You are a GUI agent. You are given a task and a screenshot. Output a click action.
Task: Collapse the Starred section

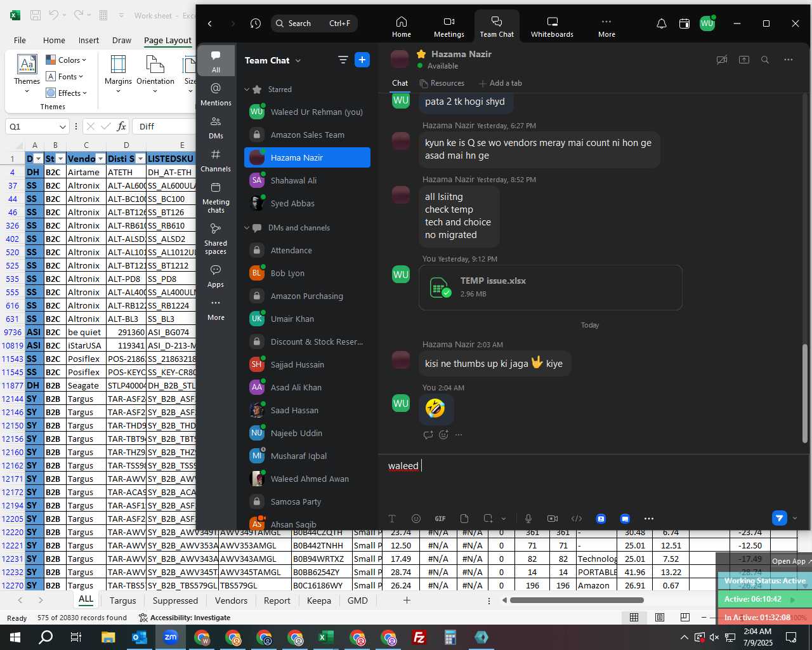point(247,90)
